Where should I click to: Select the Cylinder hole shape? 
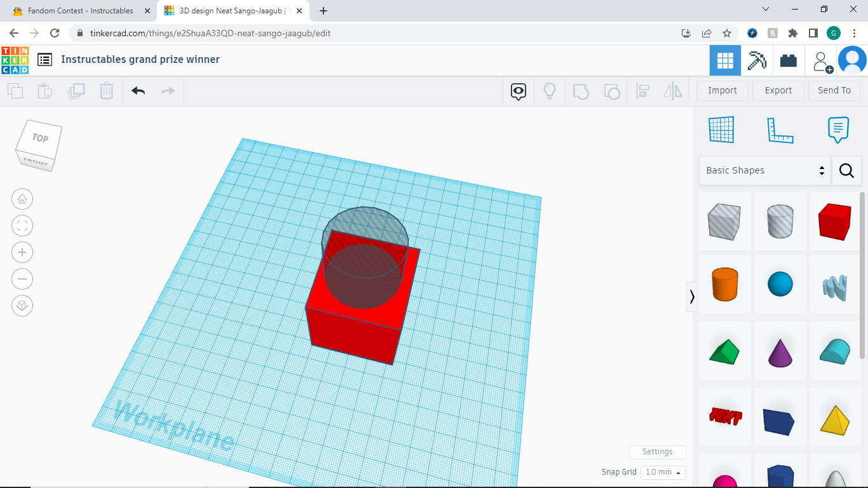(x=780, y=221)
